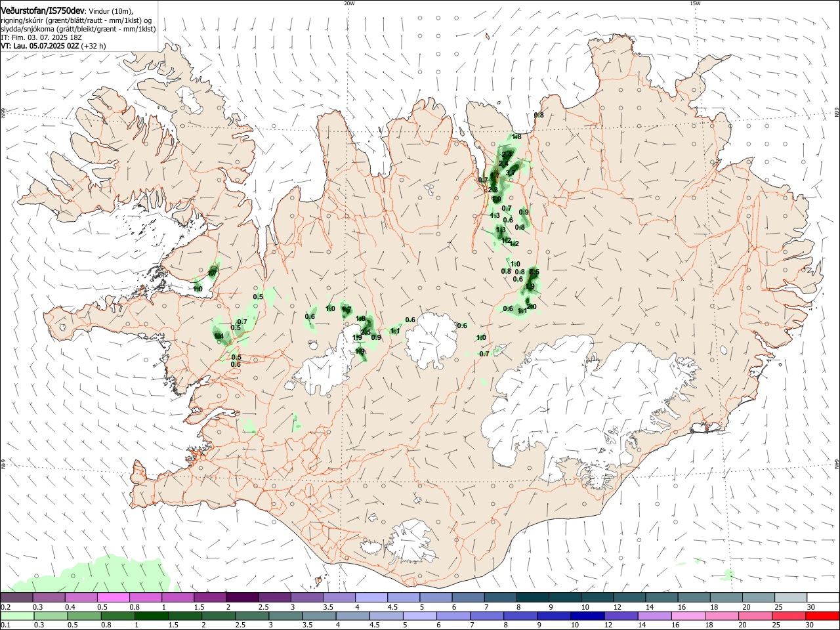Click the Veðurstofan/IS750dev title text
This screenshot has width=840, height=630.
click(43, 10)
